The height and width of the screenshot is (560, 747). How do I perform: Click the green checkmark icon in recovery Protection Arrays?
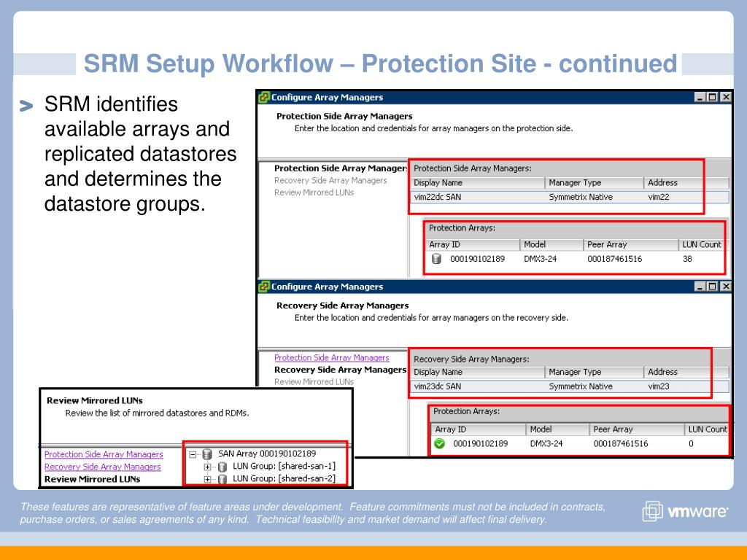coord(439,443)
